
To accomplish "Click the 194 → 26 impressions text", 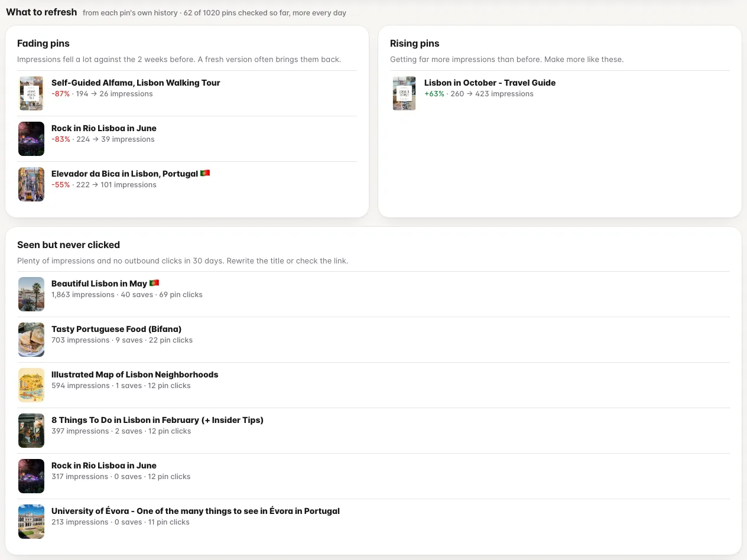I will 114,94.
